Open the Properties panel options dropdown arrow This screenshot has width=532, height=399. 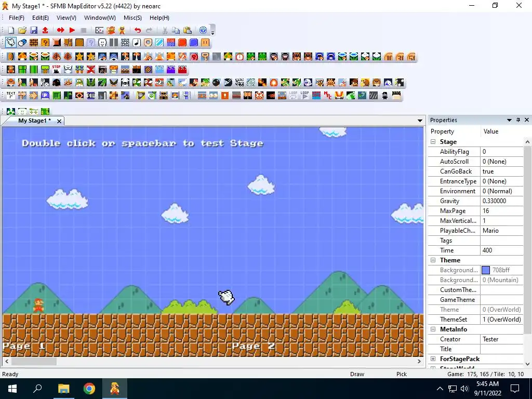point(509,120)
